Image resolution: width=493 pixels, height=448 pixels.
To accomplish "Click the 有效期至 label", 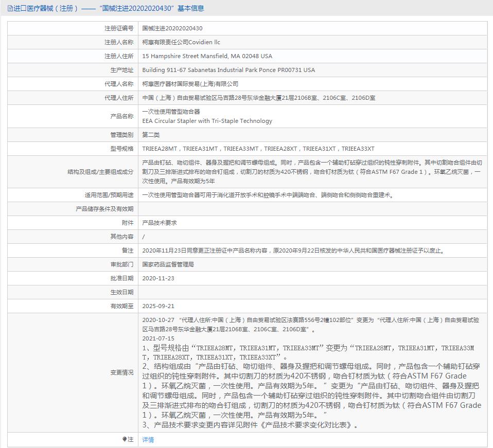I will [x=121, y=306].
